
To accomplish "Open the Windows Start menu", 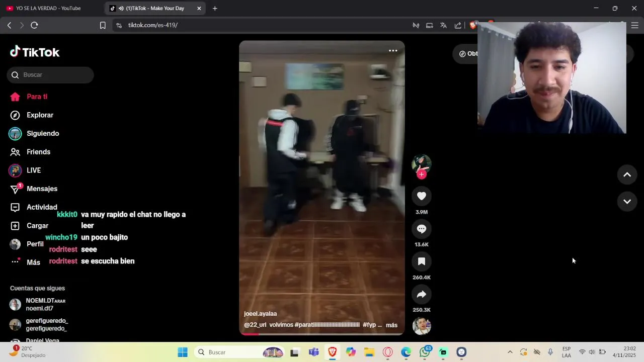I will (183, 352).
